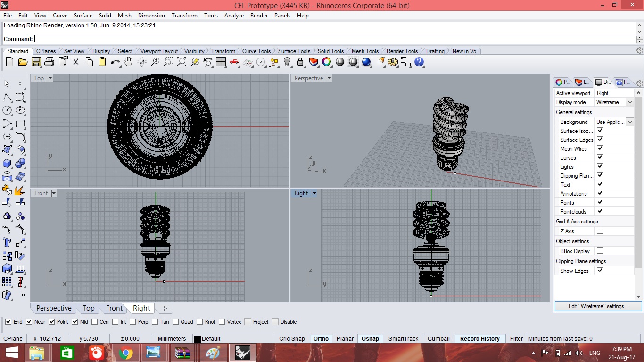
Task: Click the Box solid tool icon
Action: pos(7,164)
